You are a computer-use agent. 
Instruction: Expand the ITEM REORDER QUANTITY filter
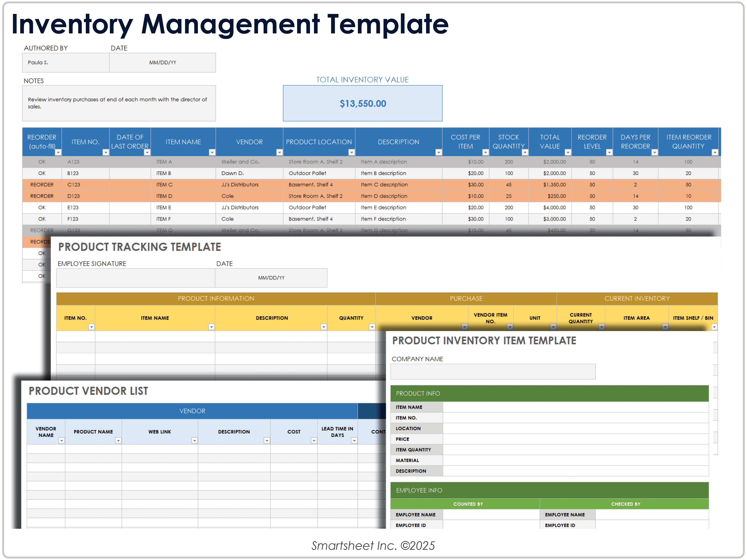(715, 153)
